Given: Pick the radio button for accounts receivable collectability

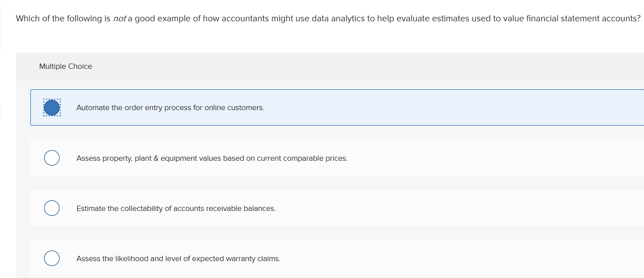Looking at the screenshot, I should [52, 208].
